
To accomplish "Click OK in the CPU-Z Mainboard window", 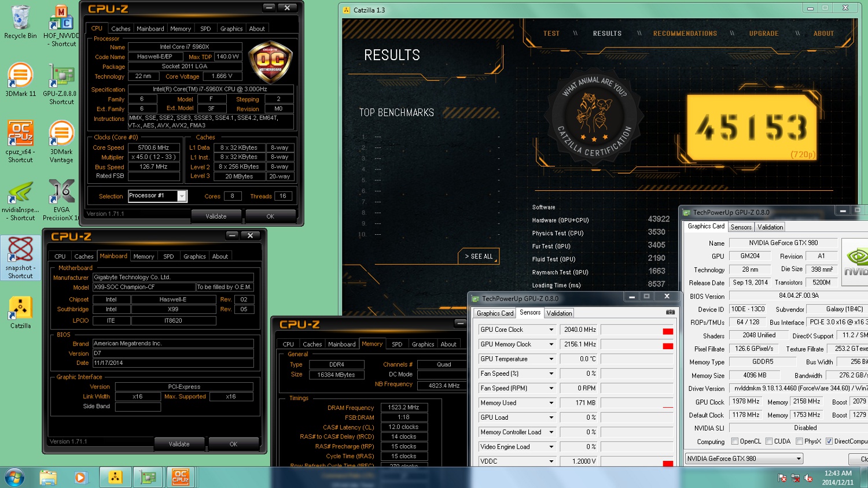I will tap(233, 444).
